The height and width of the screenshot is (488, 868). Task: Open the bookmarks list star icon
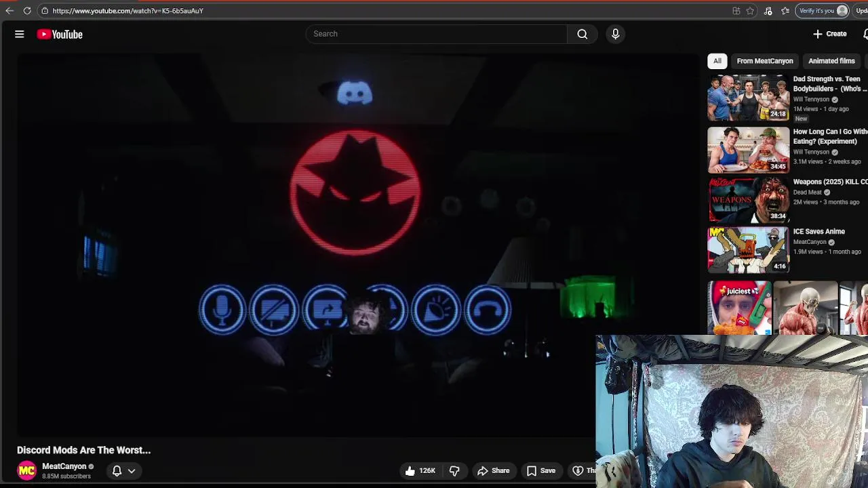click(x=785, y=11)
